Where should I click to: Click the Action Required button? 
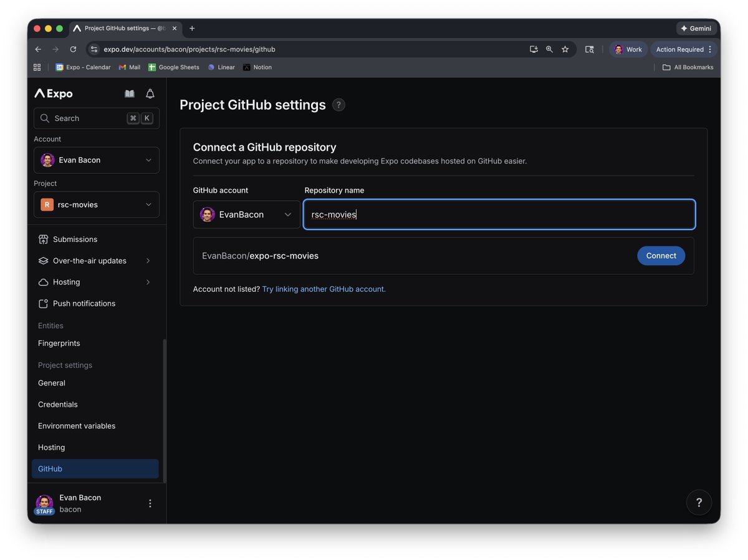pos(684,49)
